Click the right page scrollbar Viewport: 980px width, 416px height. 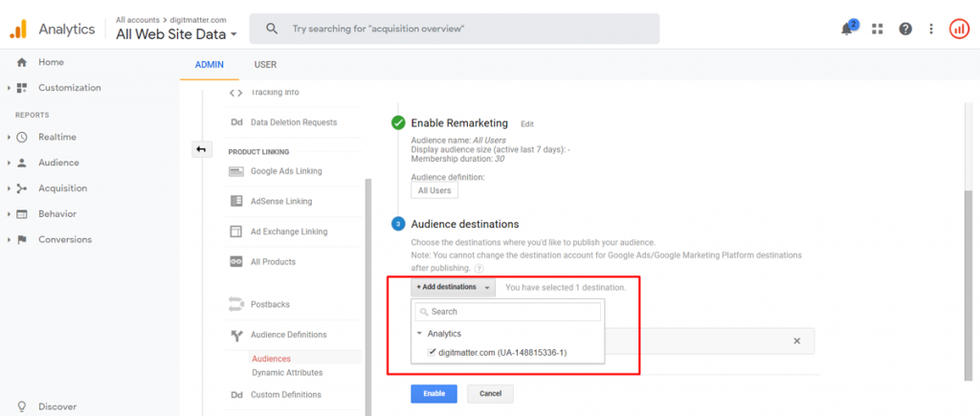point(969,285)
